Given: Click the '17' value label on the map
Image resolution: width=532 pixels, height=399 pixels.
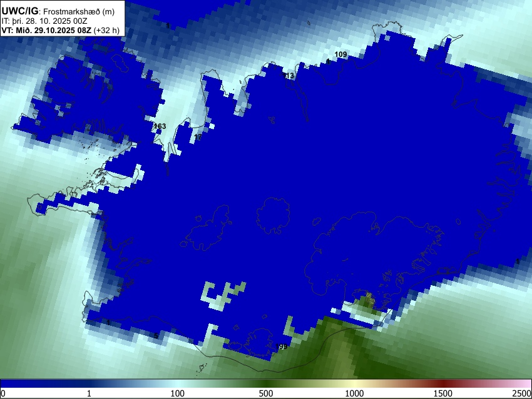Looking at the screenshot, I should point(198,137).
